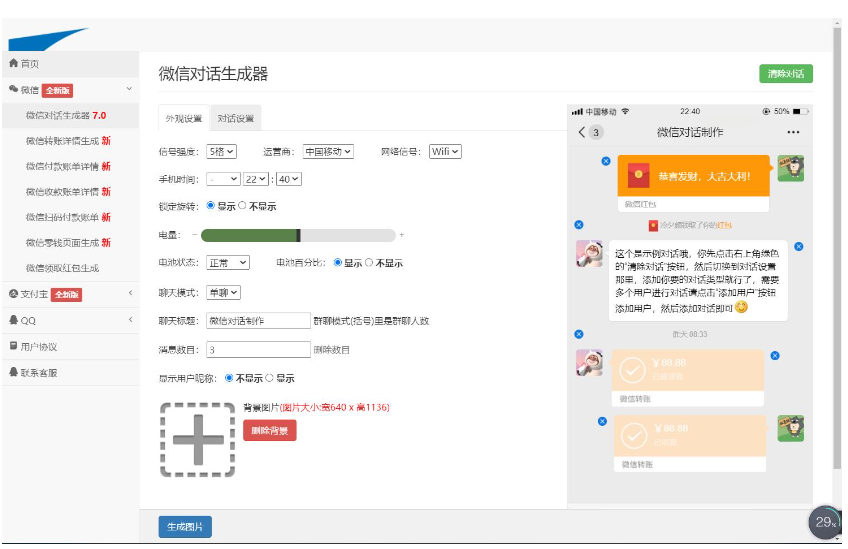Open the 电池状态 dropdown showing 正常

point(228,262)
